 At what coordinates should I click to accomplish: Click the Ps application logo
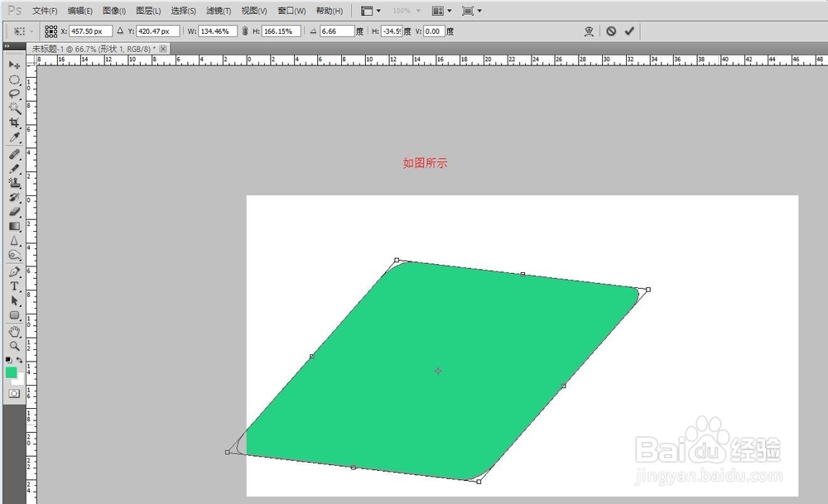(15, 11)
